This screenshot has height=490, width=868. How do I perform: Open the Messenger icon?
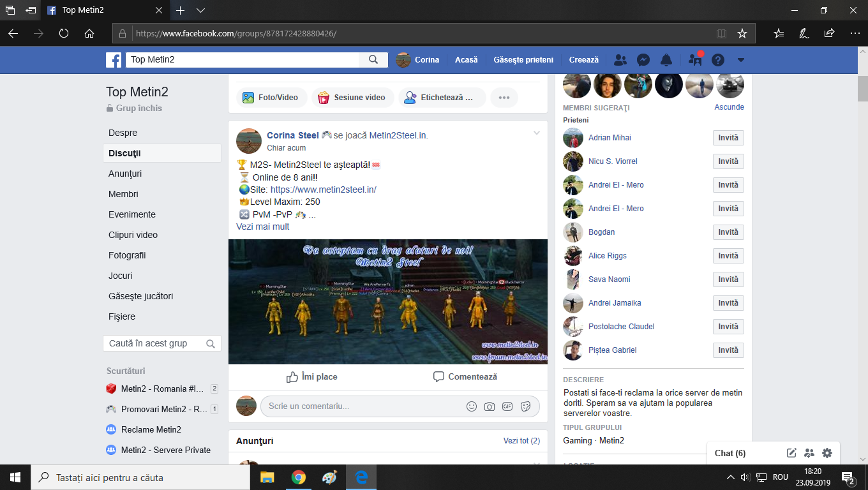click(x=643, y=60)
